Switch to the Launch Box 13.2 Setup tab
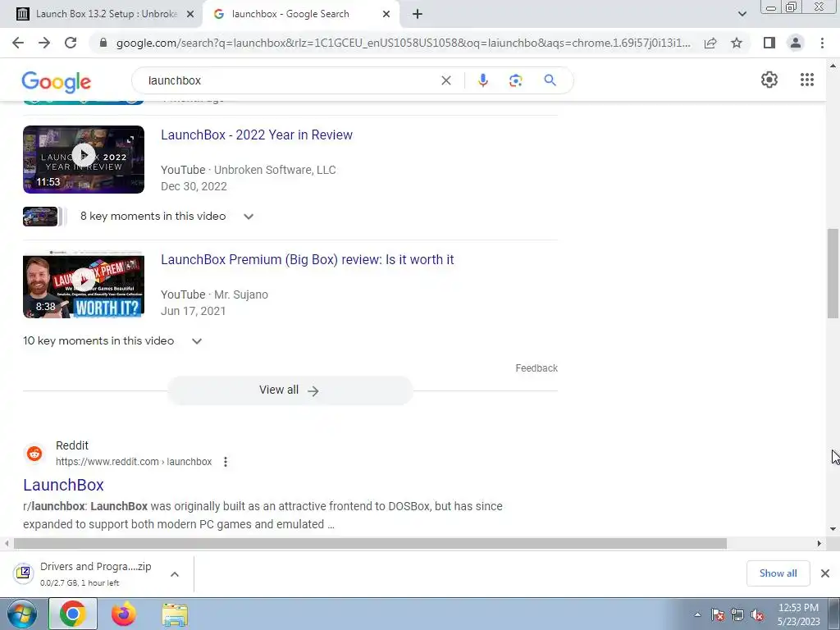This screenshot has width=840, height=630. (x=106, y=15)
